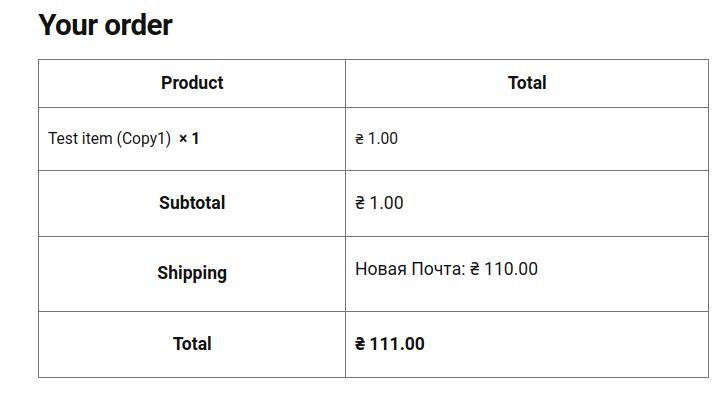Image resolution: width=724 pixels, height=409 pixels.
Task: Click the Total column header at top
Action: [527, 83]
